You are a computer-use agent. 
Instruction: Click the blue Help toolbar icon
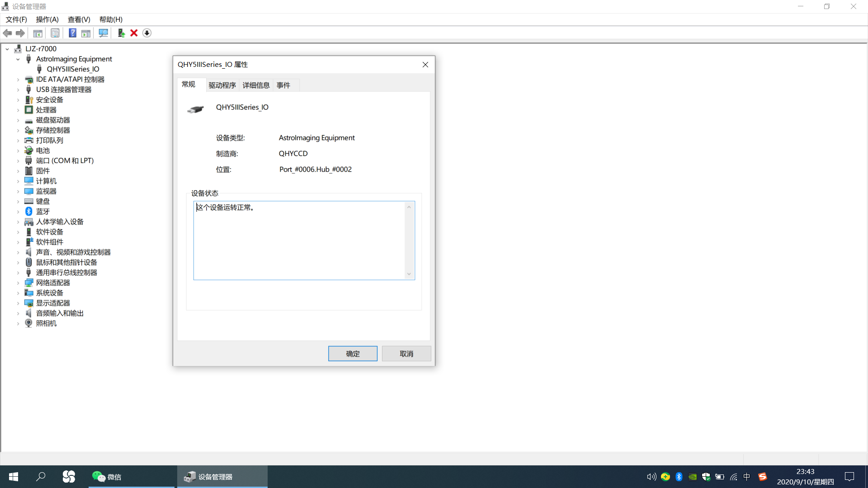[x=72, y=33]
